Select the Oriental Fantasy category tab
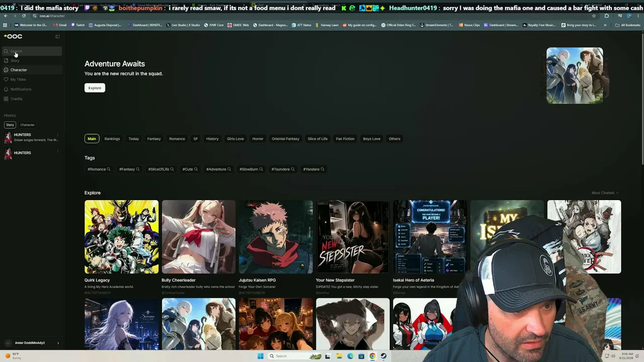This screenshot has width=644, height=362. coord(285,139)
